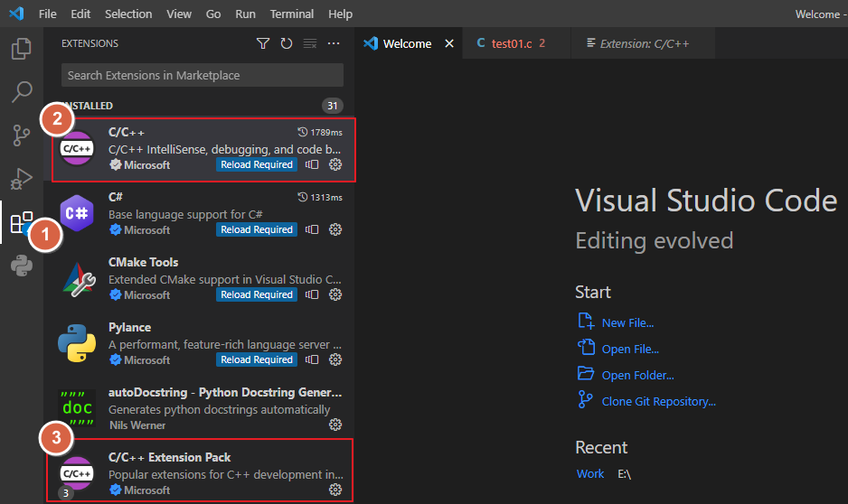Click the sync icon on Pylance row
Image resolution: width=848 pixels, height=504 pixels.
(312, 359)
